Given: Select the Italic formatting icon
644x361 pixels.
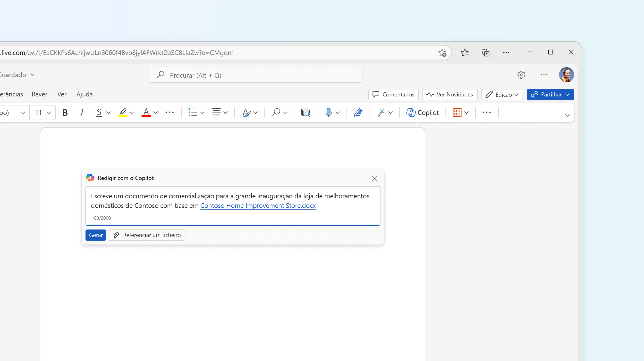Looking at the screenshot, I should [x=82, y=112].
